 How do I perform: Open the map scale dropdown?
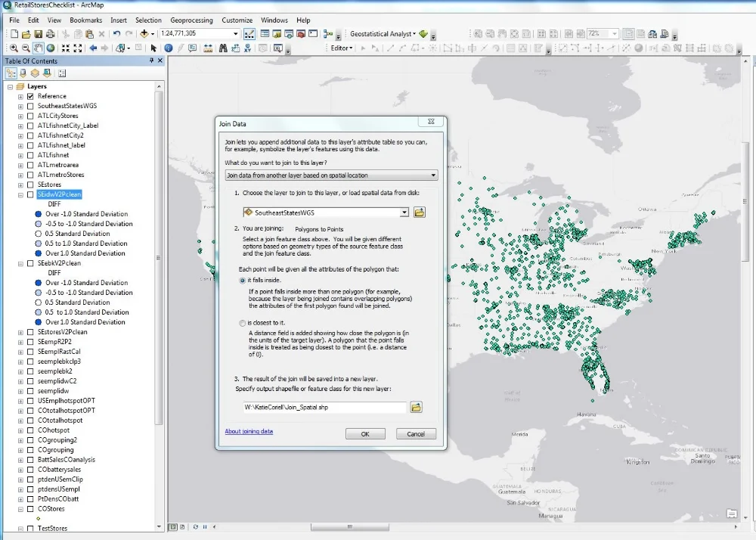(x=235, y=34)
